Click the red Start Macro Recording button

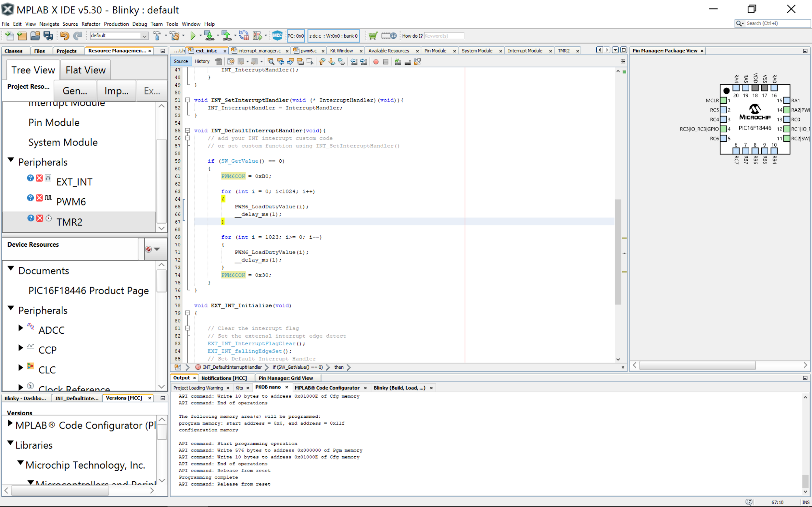coord(376,62)
